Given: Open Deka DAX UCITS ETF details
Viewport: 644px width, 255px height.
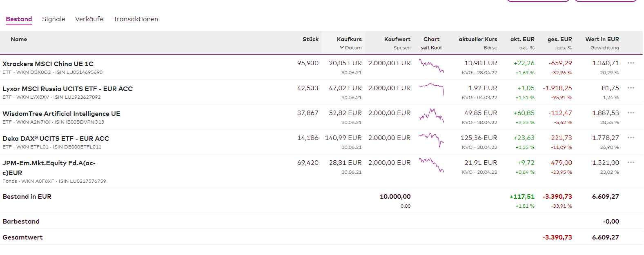Looking at the screenshot, I should click(x=56, y=138).
